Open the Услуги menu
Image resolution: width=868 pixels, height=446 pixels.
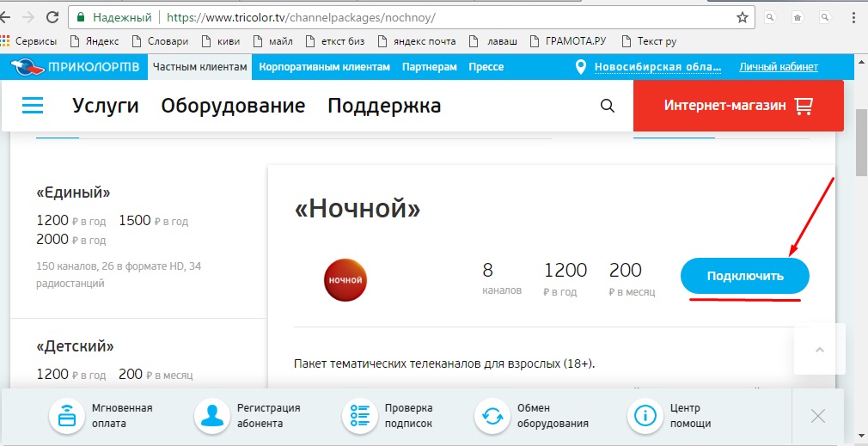click(106, 106)
